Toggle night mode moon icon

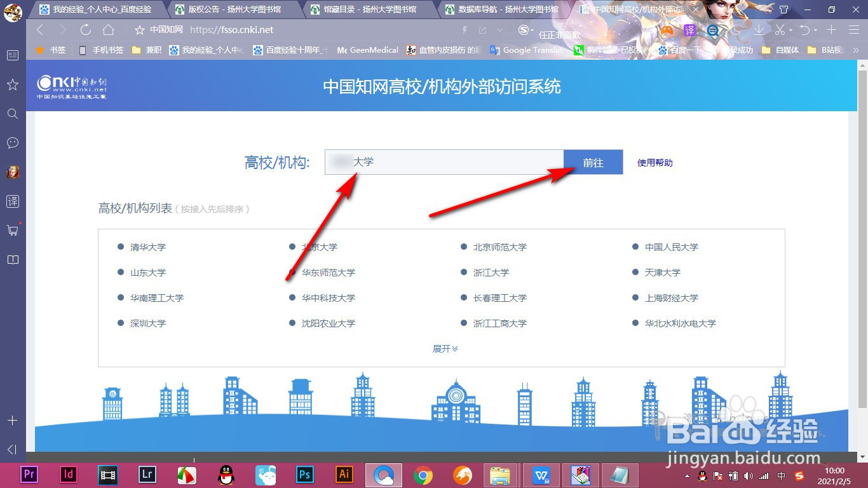[x=736, y=30]
